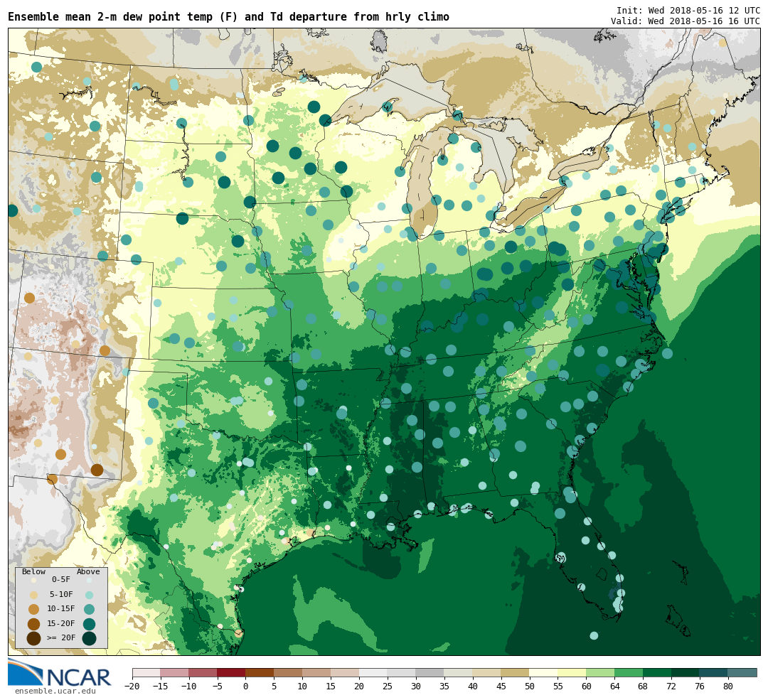768x700 pixels.
Task: Click the Above 10-15F teal legend dot
Action: pyautogui.click(x=89, y=610)
